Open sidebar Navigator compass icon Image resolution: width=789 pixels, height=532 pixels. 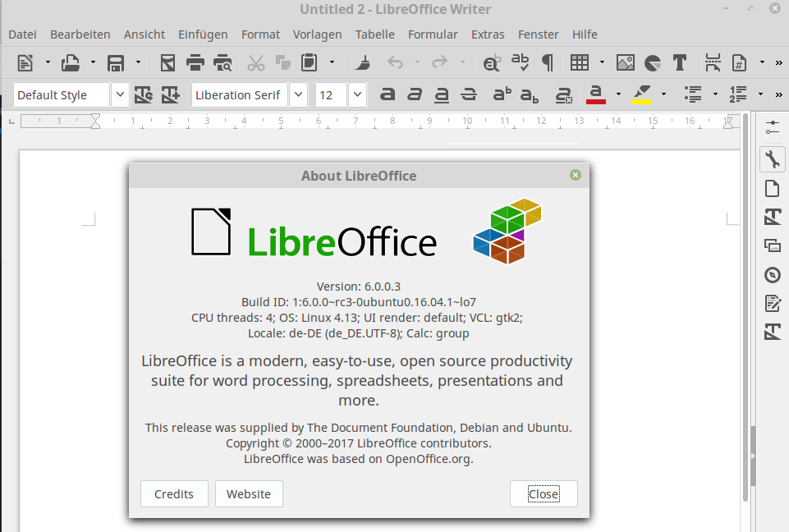point(773,275)
